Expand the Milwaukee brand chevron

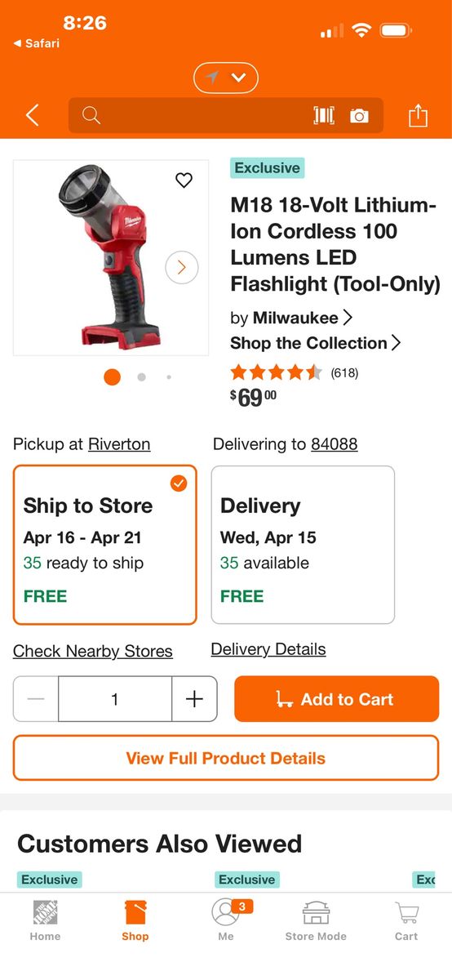[348, 317]
